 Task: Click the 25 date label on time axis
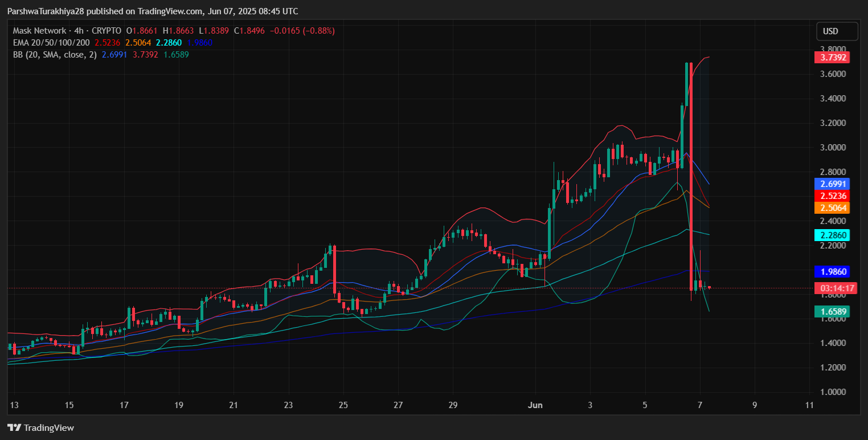point(343,405)
